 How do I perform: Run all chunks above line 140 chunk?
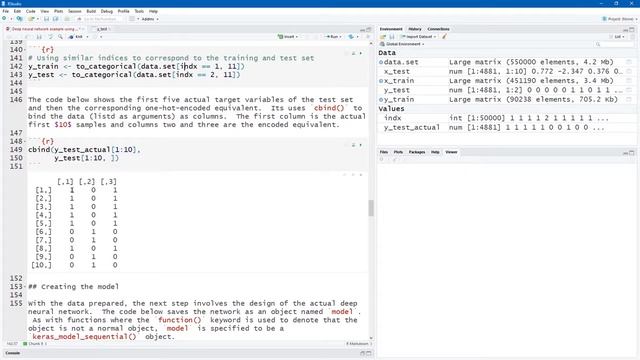(353, 53)
